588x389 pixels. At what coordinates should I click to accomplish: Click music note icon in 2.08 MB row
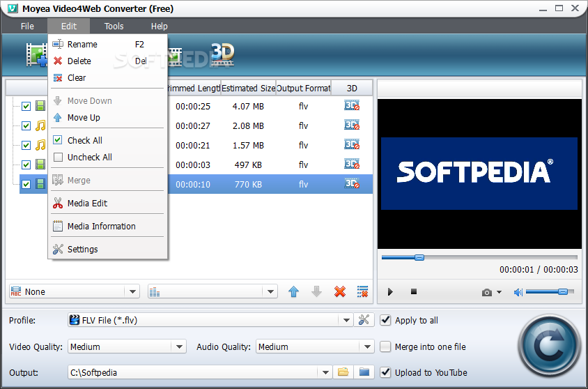click(x=40, y=125)
